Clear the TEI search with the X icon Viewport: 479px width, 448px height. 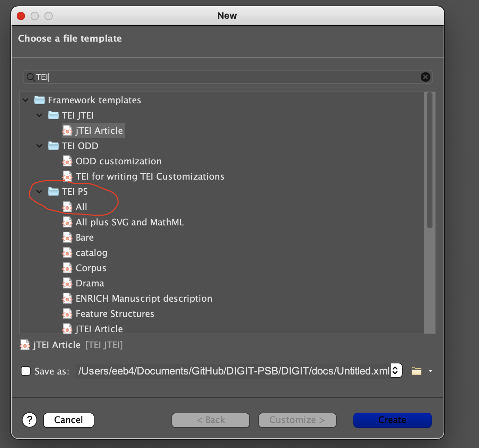point(425,77)
